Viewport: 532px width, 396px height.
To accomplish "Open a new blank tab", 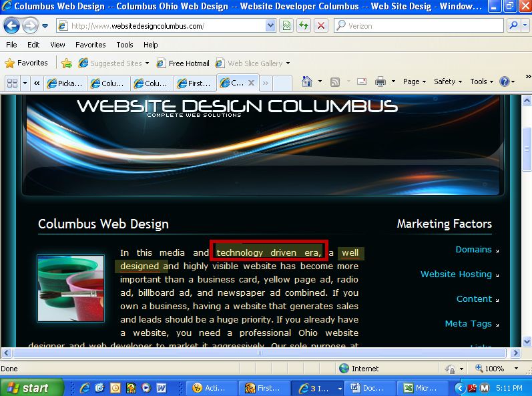I will pyautogui.click(x=282, y=83).
